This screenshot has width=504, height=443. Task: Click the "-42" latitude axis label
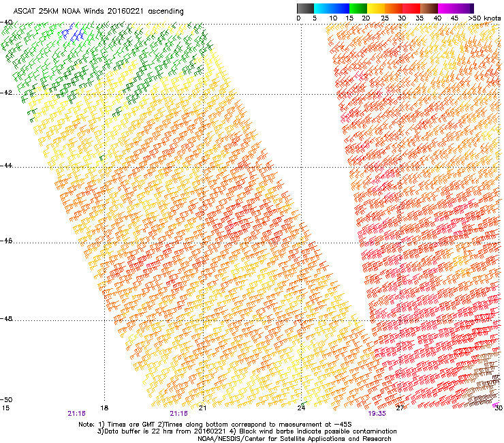click(6, 93)
